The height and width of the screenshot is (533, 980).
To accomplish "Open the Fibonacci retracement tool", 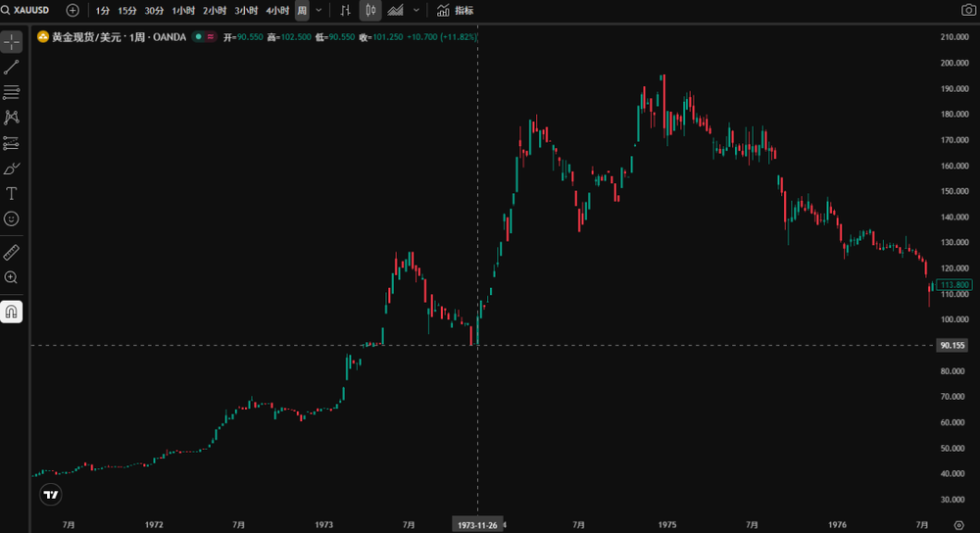I will click(12, 92).
